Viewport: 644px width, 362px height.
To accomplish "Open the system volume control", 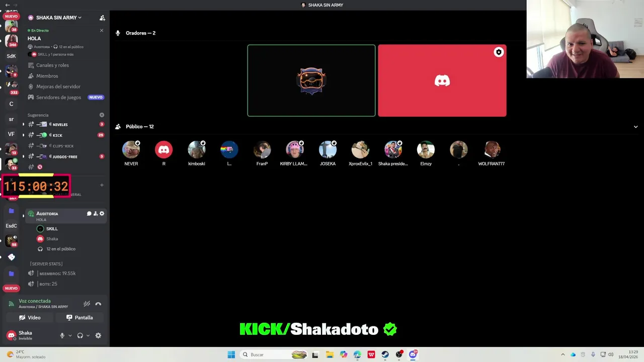I will click(x=611, y=354).
